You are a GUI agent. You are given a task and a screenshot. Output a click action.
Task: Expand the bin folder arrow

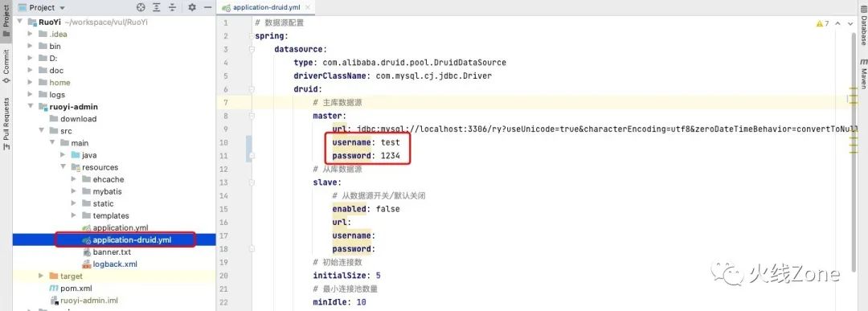[x=31, y=47]
